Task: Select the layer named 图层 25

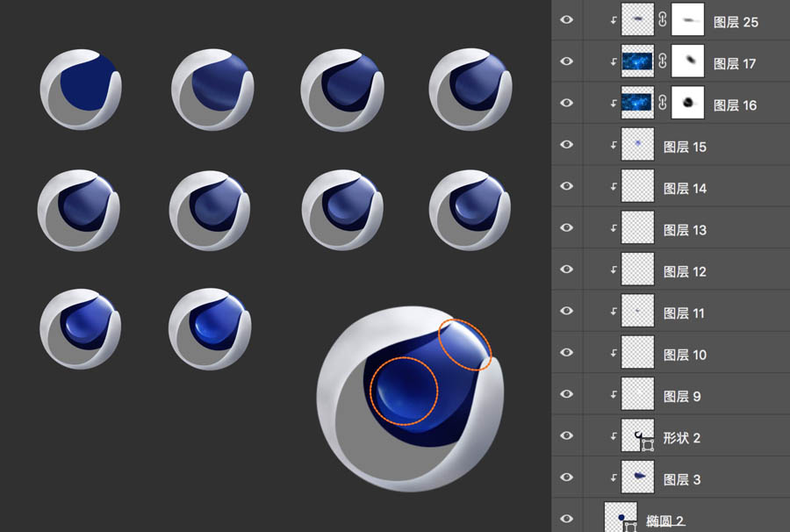Action: (x=736, y=22)
